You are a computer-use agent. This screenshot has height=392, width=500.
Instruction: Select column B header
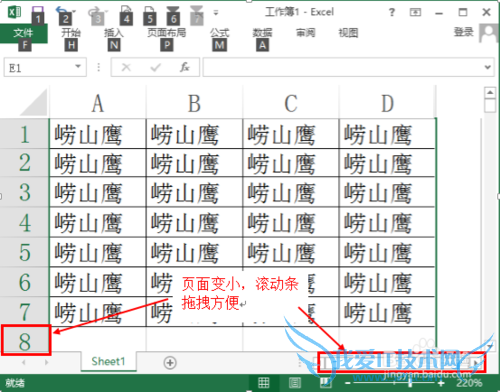194,103
